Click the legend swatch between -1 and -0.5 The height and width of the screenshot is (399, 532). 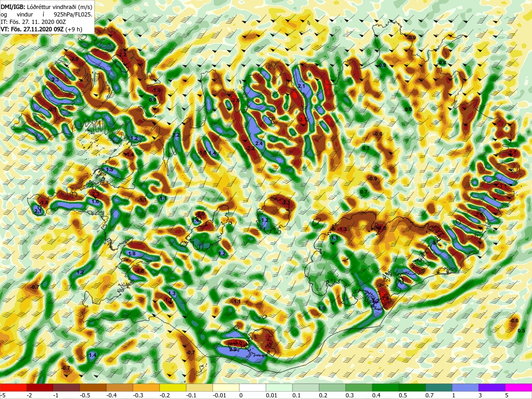coord(66,387)
